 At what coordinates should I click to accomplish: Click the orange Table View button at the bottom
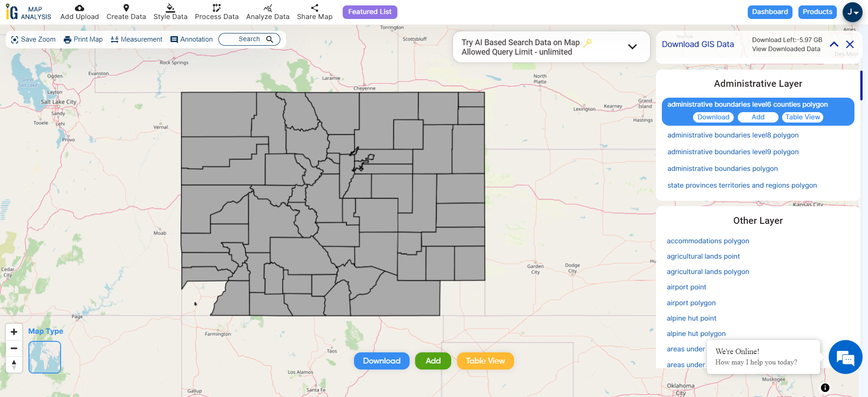coord(486,361)
